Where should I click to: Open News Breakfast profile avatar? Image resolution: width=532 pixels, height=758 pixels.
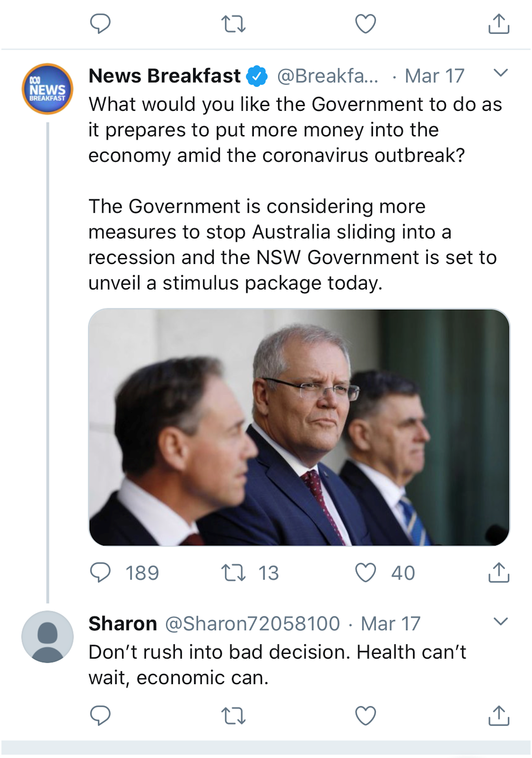(x=48, y=89)
